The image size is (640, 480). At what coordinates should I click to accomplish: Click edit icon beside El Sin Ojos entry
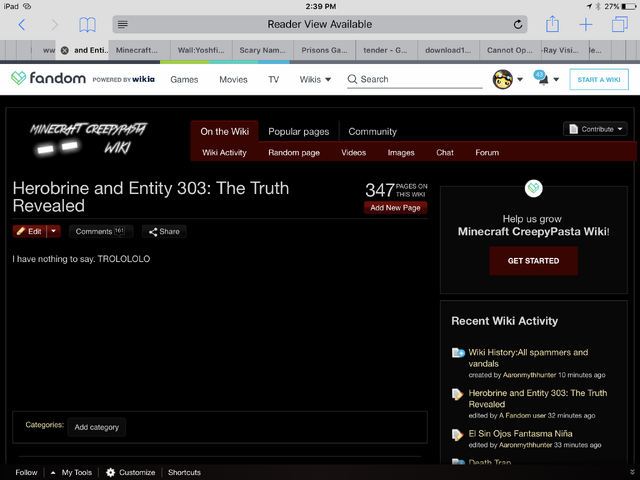(x=458, y=435)
